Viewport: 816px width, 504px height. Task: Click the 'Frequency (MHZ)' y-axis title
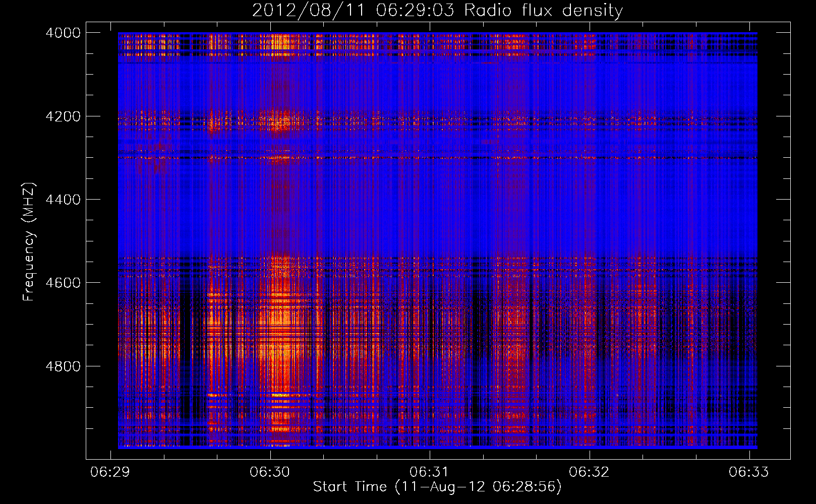pyautogui.click(x=29, y=242)
